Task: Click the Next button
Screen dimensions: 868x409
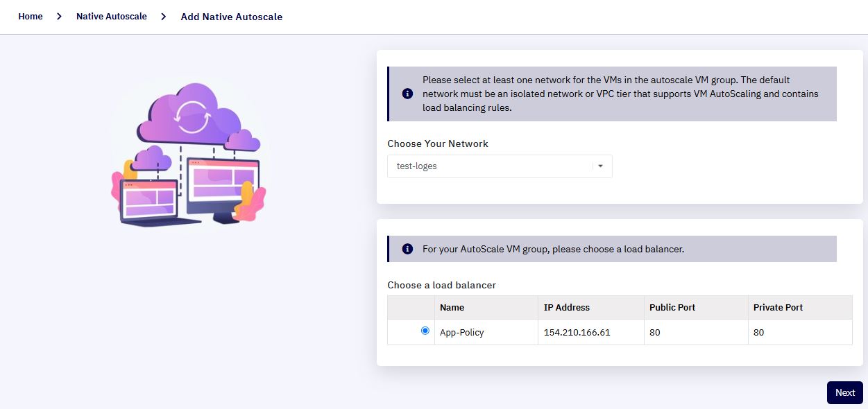Action: coord(845,392)
